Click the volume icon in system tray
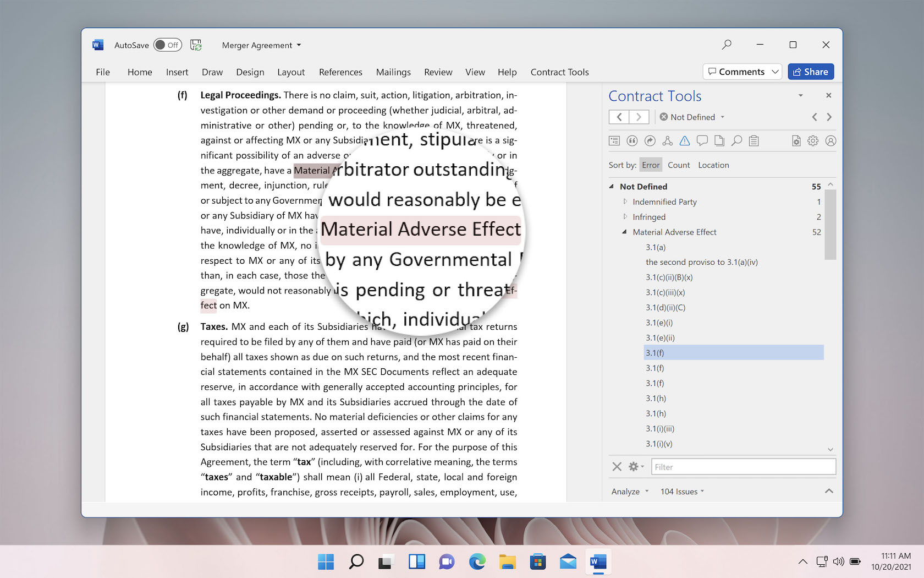The width and height of the screenshot is (924, 578). (838, 561)
